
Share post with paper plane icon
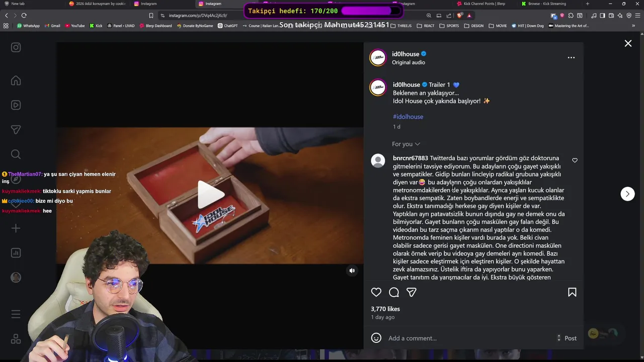click(x=412, y=292)
